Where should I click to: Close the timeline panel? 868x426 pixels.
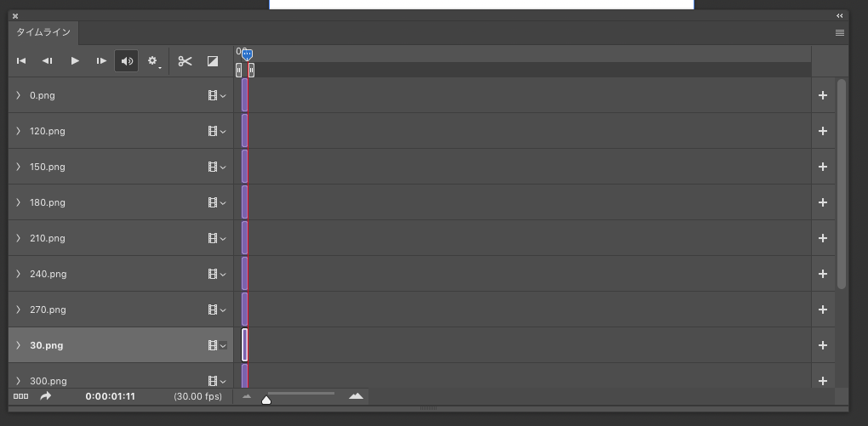[x=15, y=16]
